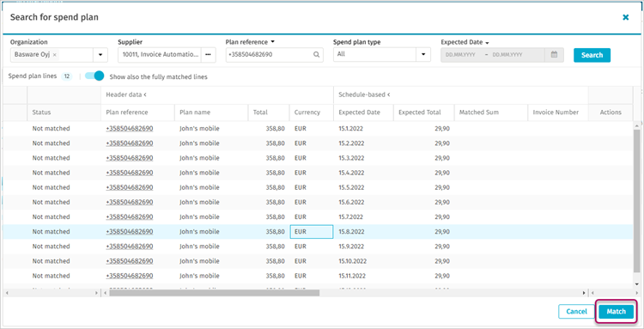Click Not matched status in 15.1.2022 row

52,129
